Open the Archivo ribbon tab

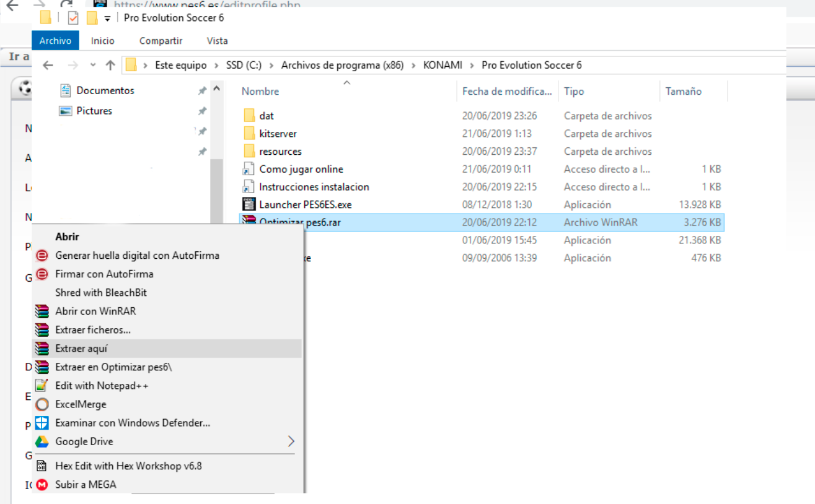coord(55,41)
